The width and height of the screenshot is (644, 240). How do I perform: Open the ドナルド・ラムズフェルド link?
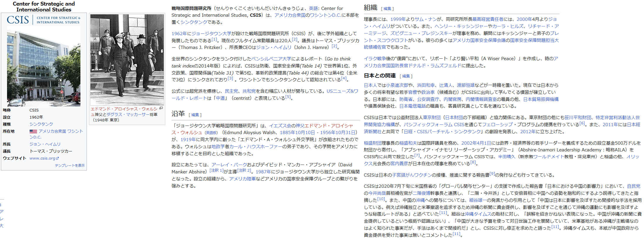[x=435, y=66]
